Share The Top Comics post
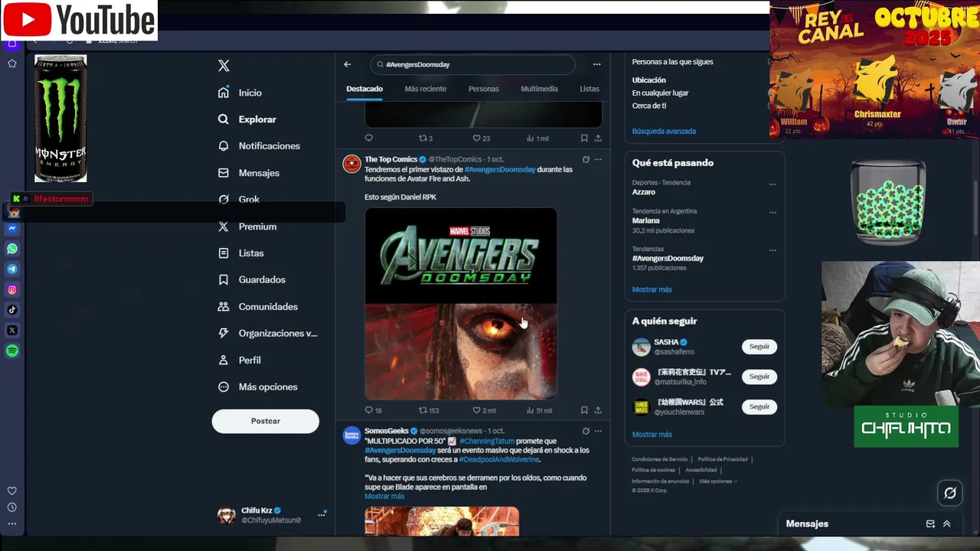This screenshot has width=980, height=551. [x=598, y=410]
